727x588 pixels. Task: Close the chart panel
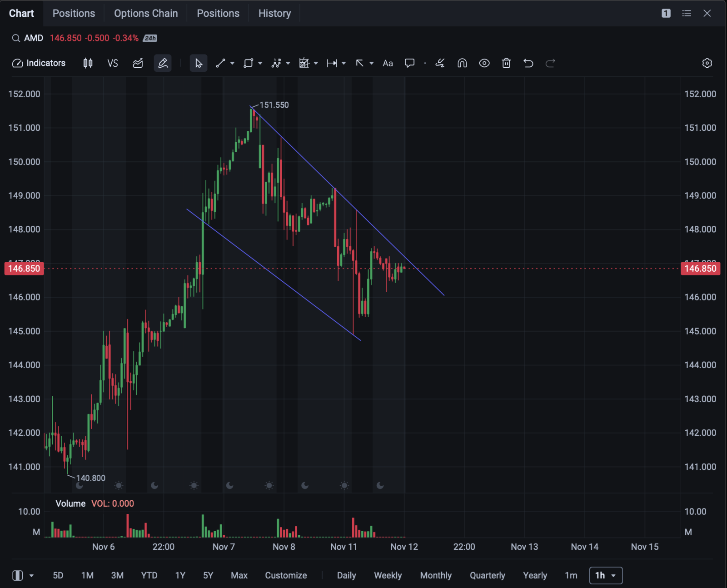(x=707, y=13)
